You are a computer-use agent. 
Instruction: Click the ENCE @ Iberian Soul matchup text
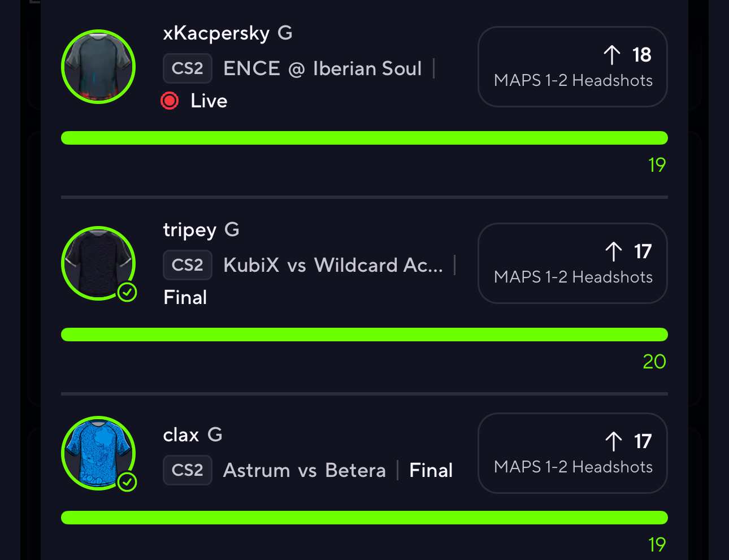(x=323, y=69)
